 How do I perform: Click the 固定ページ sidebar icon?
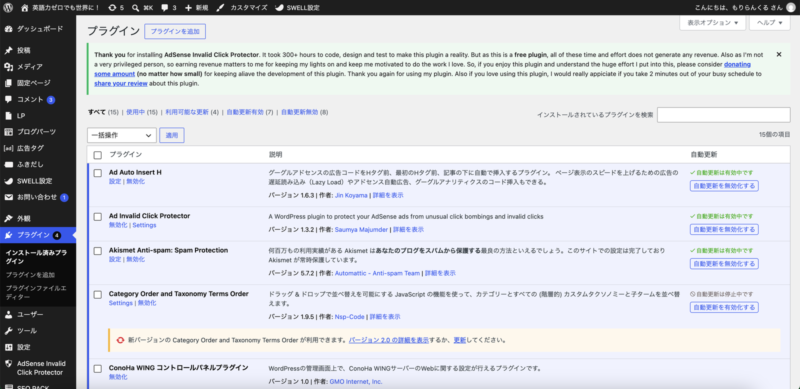[8, 83]
